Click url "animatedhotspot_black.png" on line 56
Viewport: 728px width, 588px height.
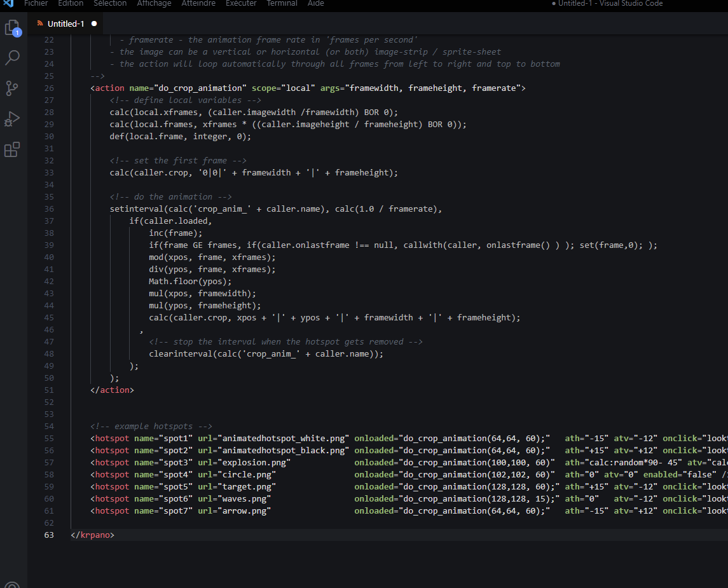(x=283, y=450)
